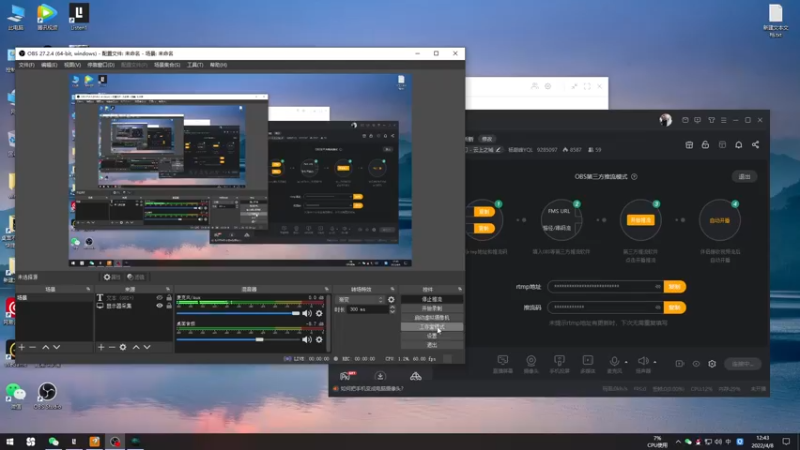
Task: Remove selected source with minus icon
Action: pos(112,347)
